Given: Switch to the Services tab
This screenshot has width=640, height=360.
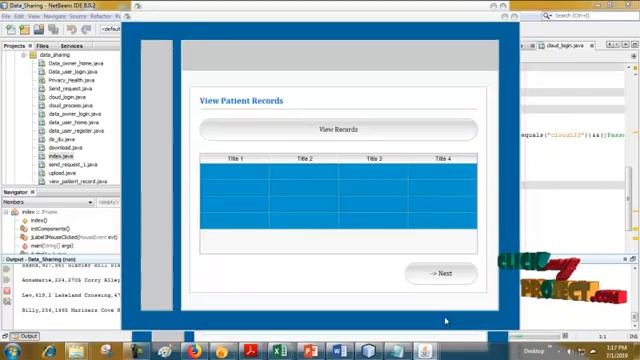Looking at the screenshot, I should 71,46.
